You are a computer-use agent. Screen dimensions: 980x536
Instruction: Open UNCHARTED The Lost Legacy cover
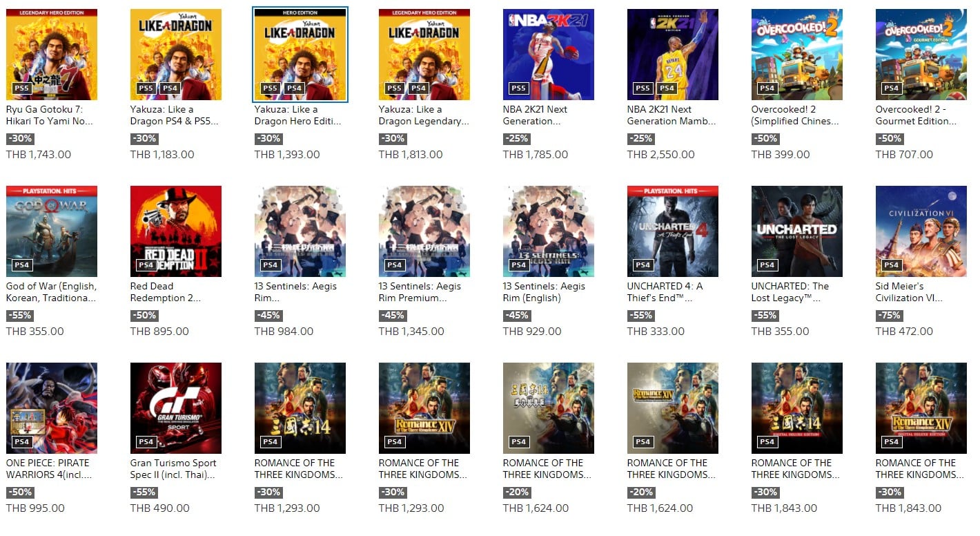797,231
